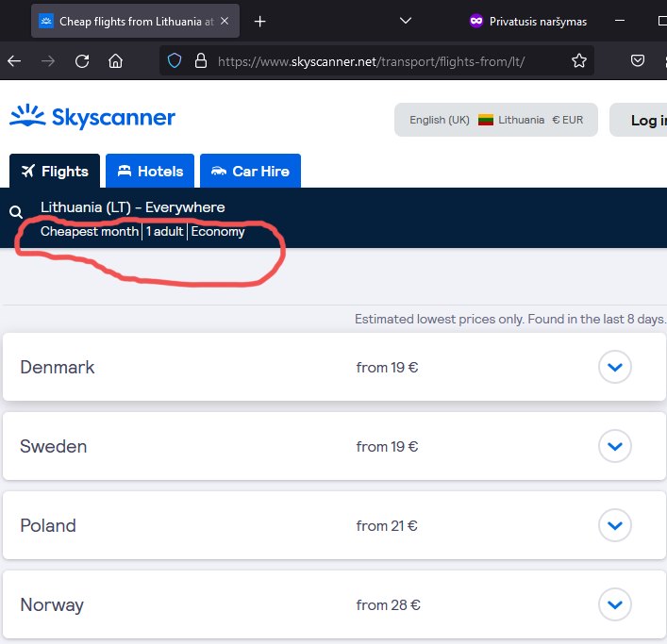Click the Cheapest month option

pos(90,231)
